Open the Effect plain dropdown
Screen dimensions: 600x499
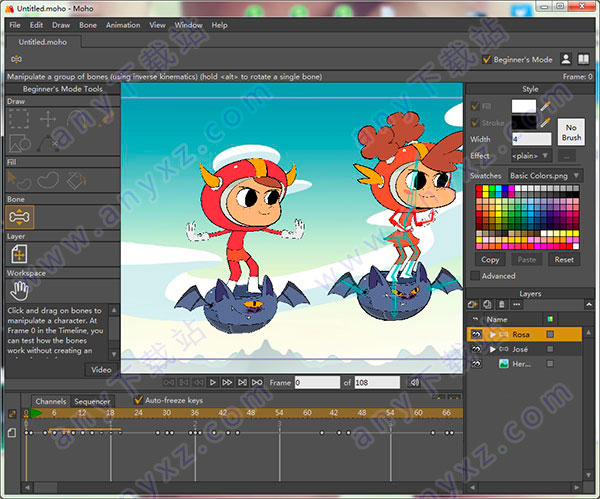click(530, 156)
